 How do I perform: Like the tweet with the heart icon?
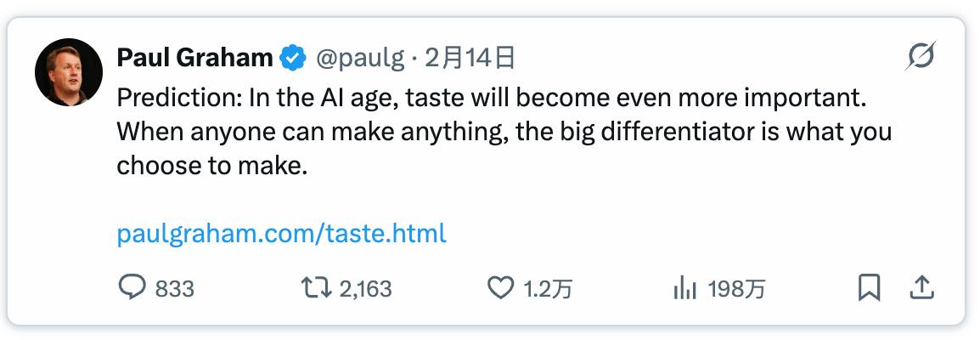click(x=501, y=289)
